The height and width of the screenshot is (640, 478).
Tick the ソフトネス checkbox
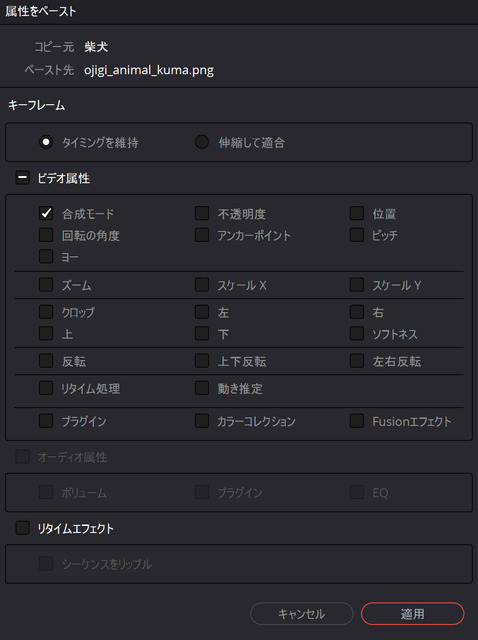pos(357,333)
